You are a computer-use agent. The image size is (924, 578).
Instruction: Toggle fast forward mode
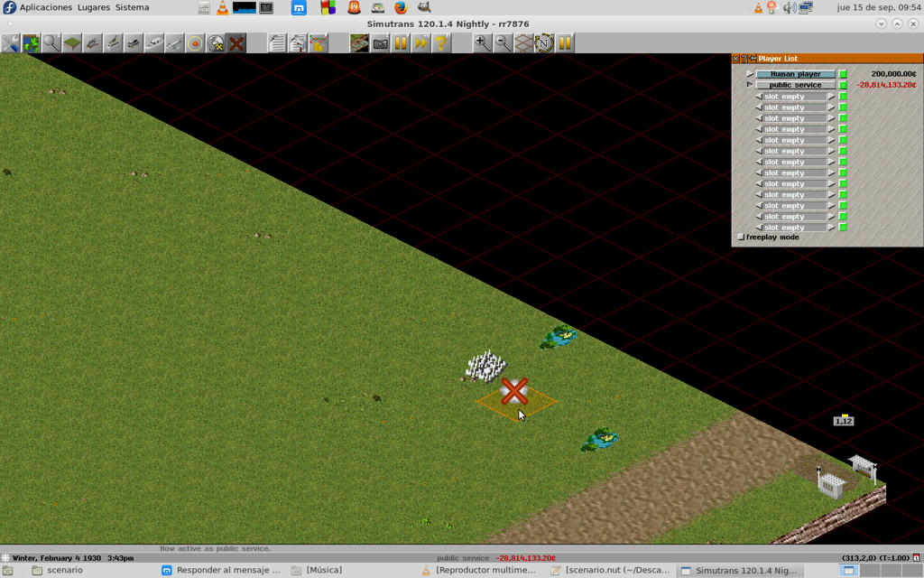[420, 43]
